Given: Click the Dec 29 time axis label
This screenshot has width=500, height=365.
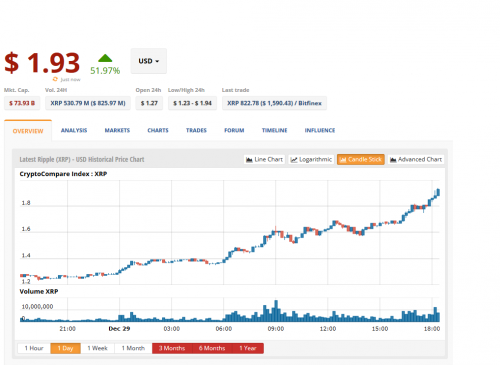Looking at the screenshot, I should coord(119,329).
